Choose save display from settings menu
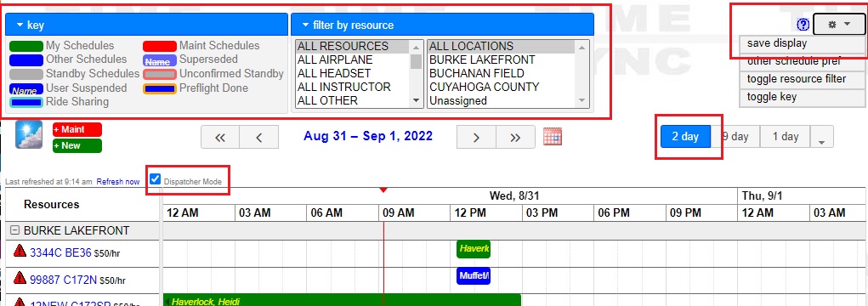868x306 pixels. [x=803, y=43]
